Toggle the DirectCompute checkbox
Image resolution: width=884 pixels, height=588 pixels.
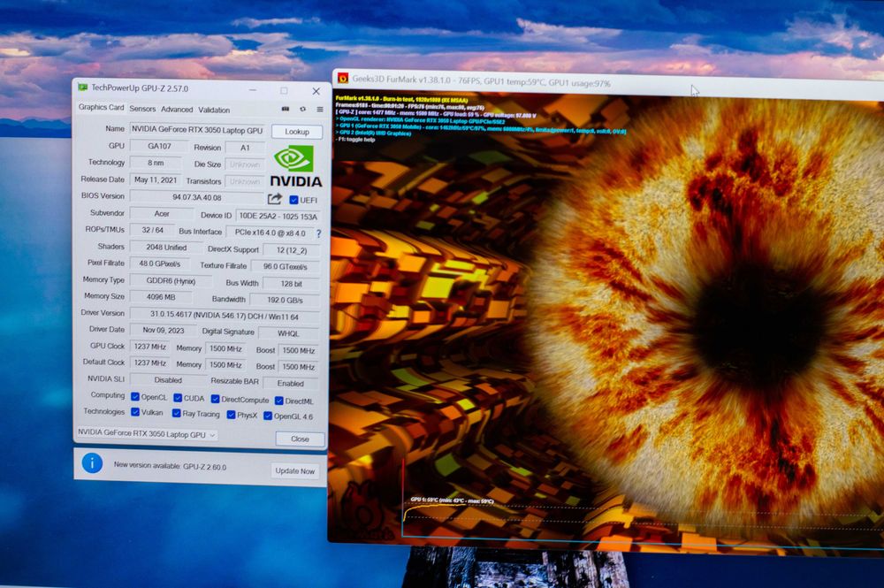point(215,399)
